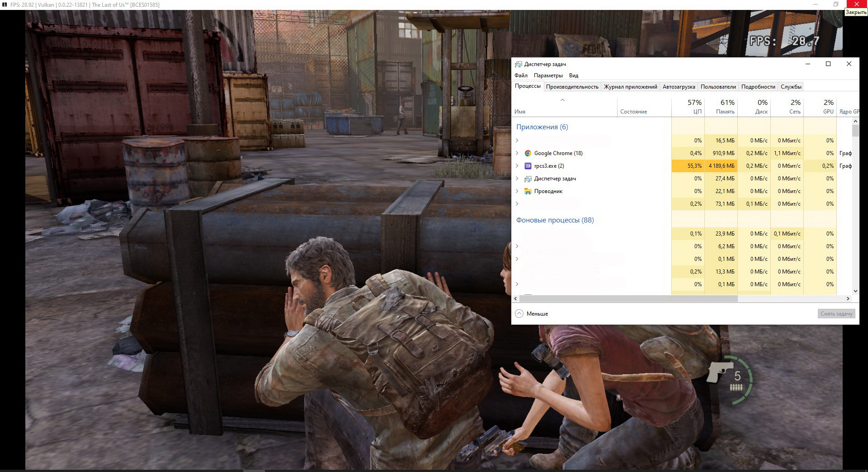Screen dimensions: 868x472
Task: Close the Task Manager window
Action: 849,64
